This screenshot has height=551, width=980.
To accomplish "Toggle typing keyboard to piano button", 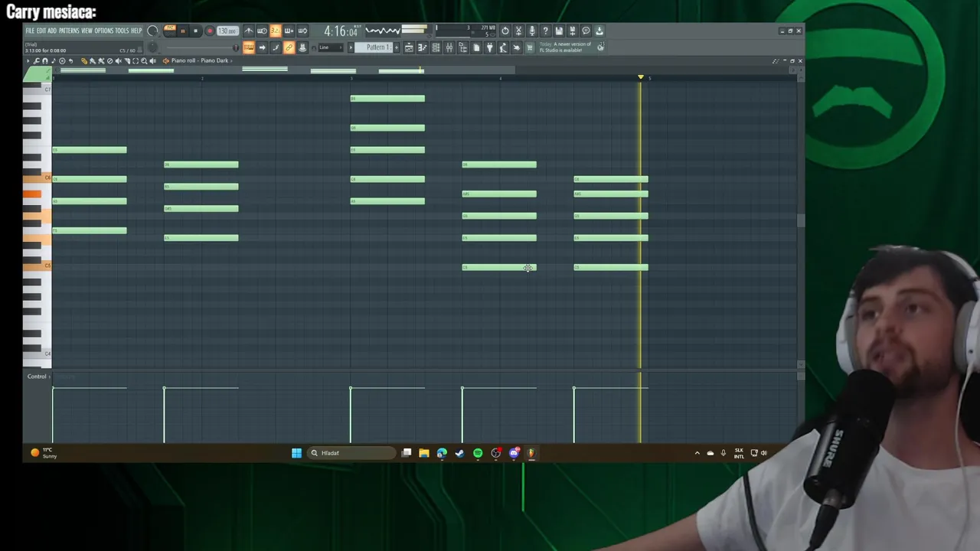I will (x=249, y=47).
